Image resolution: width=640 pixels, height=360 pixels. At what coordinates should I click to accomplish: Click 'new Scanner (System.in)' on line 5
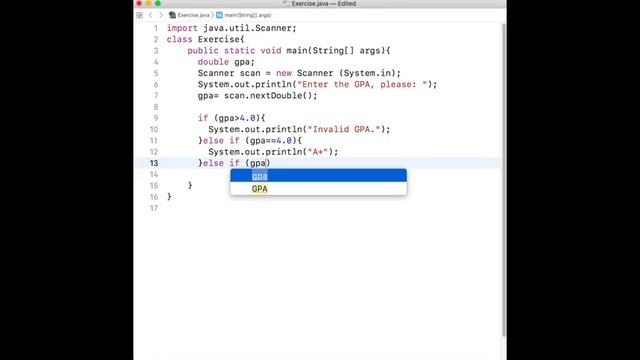[x=336, y=73]
